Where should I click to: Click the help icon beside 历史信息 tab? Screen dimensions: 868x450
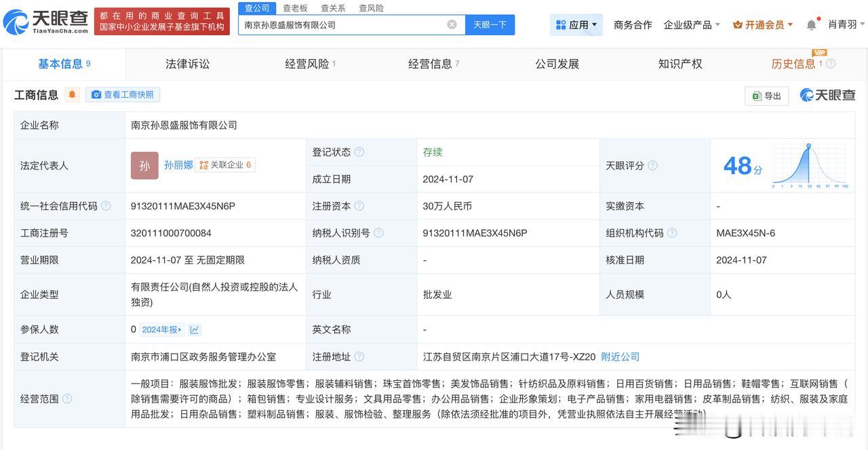click(831, 64)
